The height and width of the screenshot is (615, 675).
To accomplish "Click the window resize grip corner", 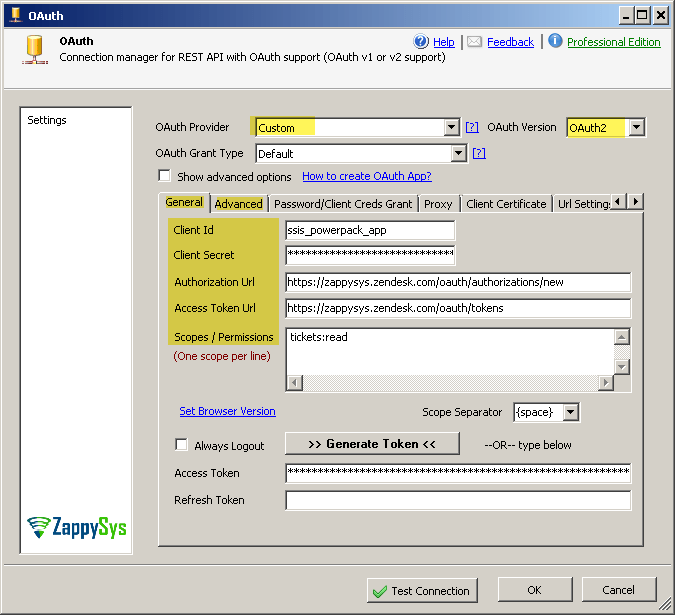I will click(665, 605).
